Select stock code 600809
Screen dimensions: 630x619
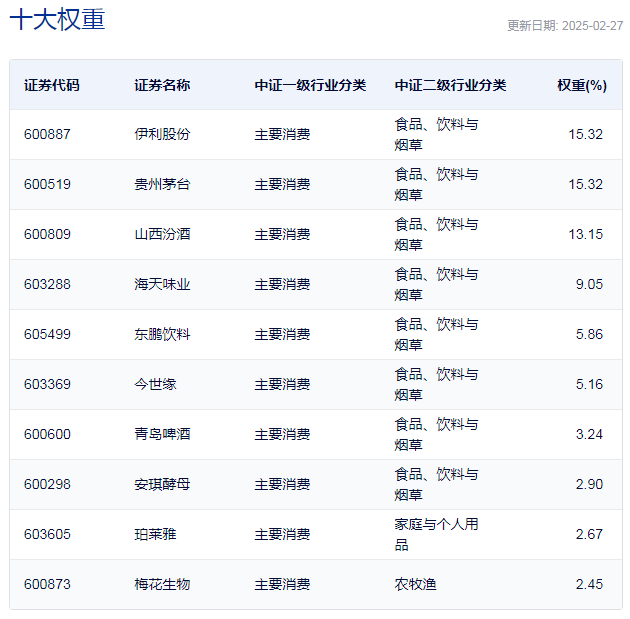click(48, 234)
